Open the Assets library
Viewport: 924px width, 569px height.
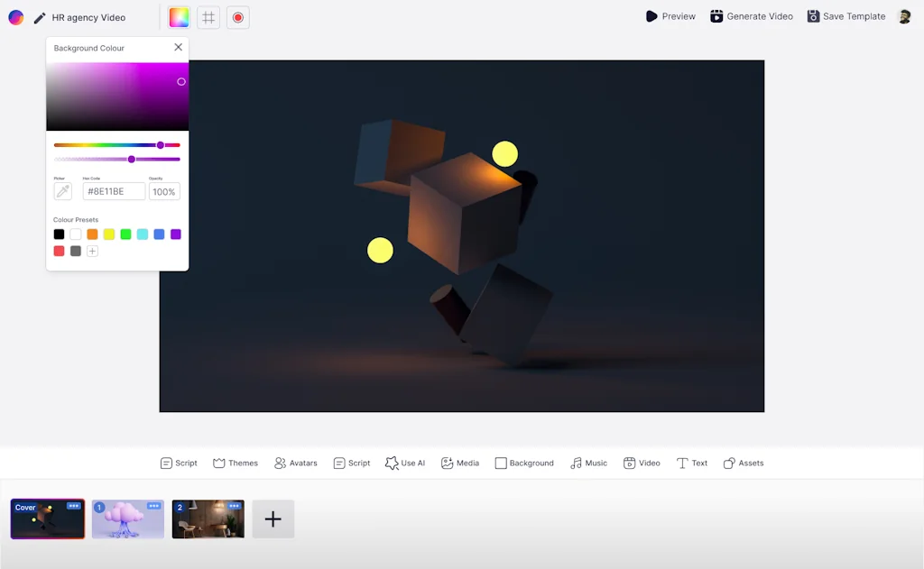pyautogui.click(x=743, y=463)
